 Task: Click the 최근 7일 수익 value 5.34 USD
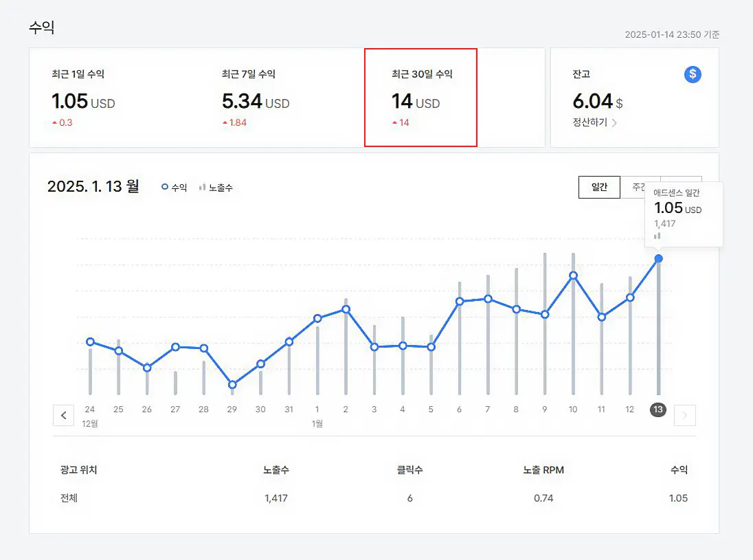pyautogui.click(x=256, y=101)
